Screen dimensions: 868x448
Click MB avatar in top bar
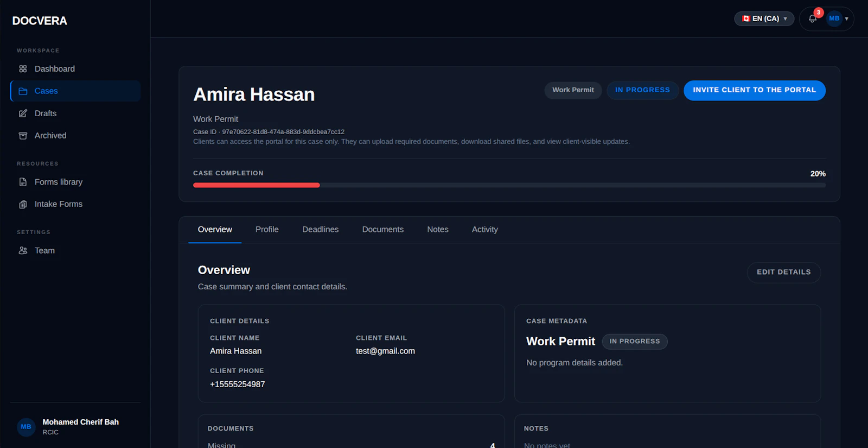[834, 18]
